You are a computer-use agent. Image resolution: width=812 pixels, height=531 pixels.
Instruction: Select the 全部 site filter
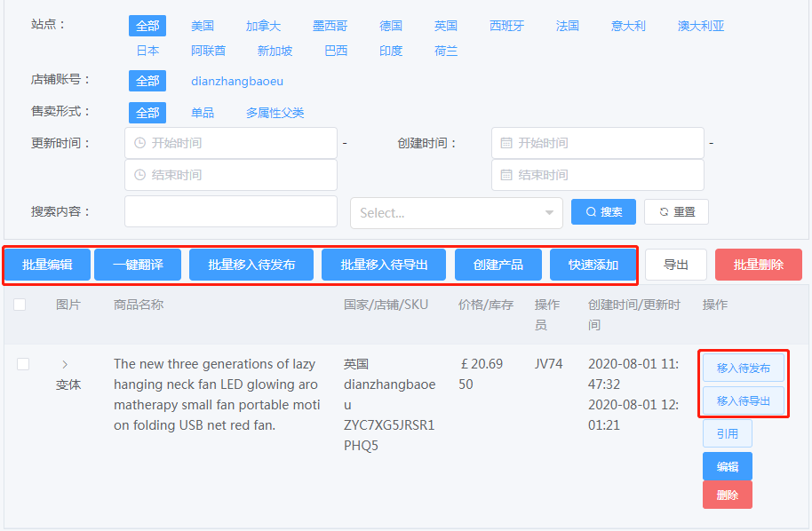(x=147, y=26)
